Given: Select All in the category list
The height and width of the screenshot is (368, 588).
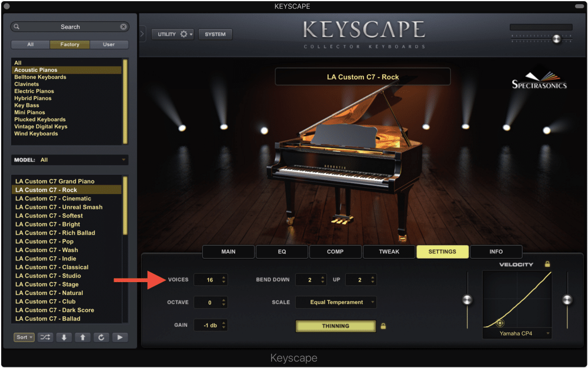Looking at the screenshot, I should 66,62.
